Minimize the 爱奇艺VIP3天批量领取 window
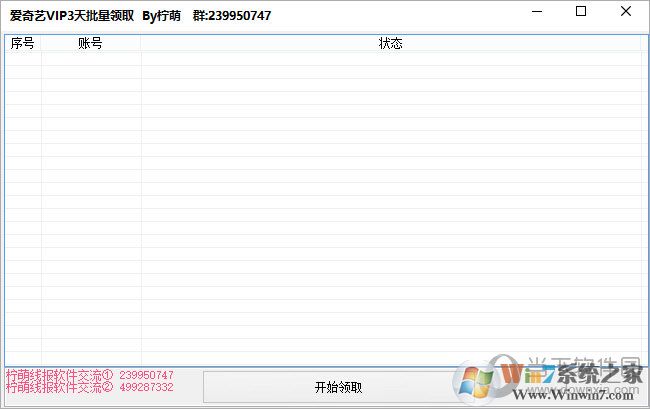The height and width of the screenshot is (409, 650). pos(537,12)
